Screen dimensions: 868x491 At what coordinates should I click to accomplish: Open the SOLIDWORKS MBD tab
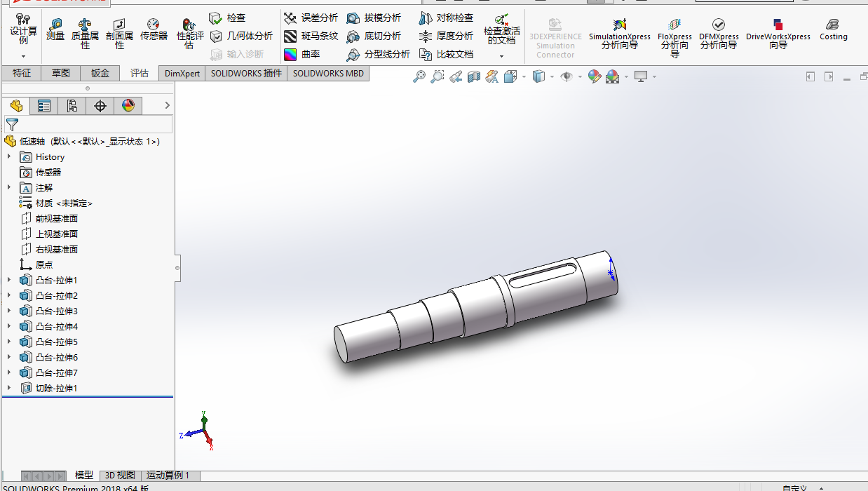tap(328, 73)
